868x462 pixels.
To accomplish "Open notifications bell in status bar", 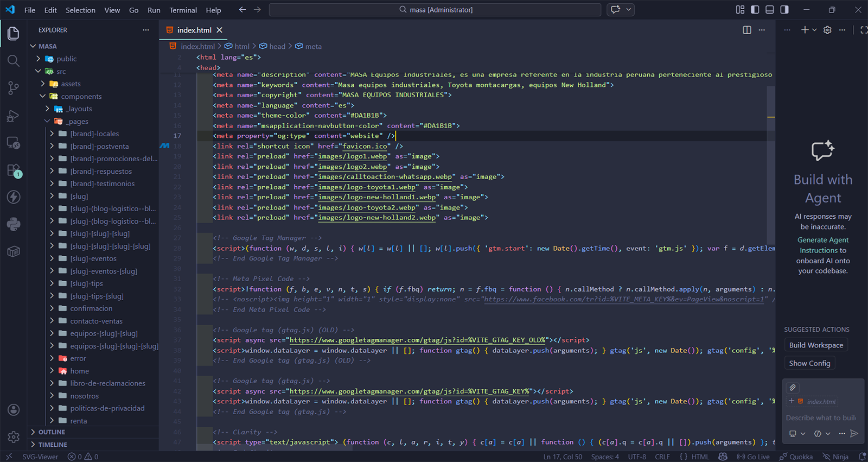I will [x=863, y=457].
